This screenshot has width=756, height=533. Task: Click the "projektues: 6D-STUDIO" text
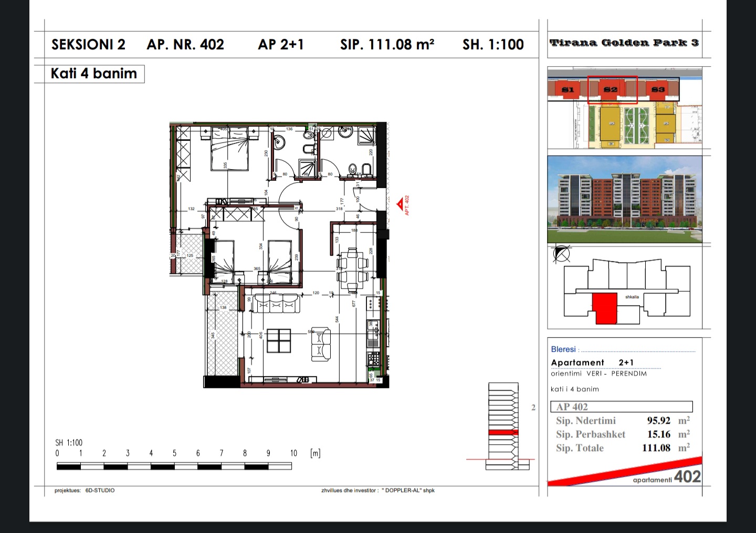(x=85, y=490)
